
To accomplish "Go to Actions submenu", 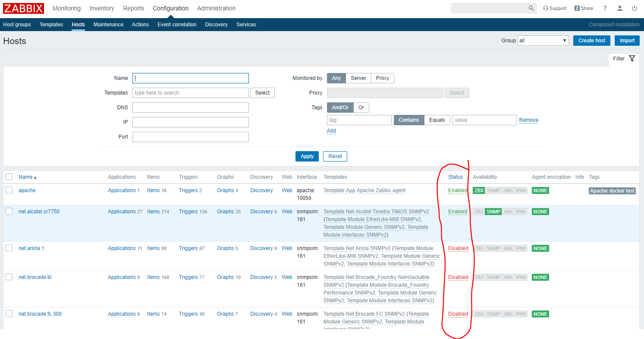I will tap(140, 25).
